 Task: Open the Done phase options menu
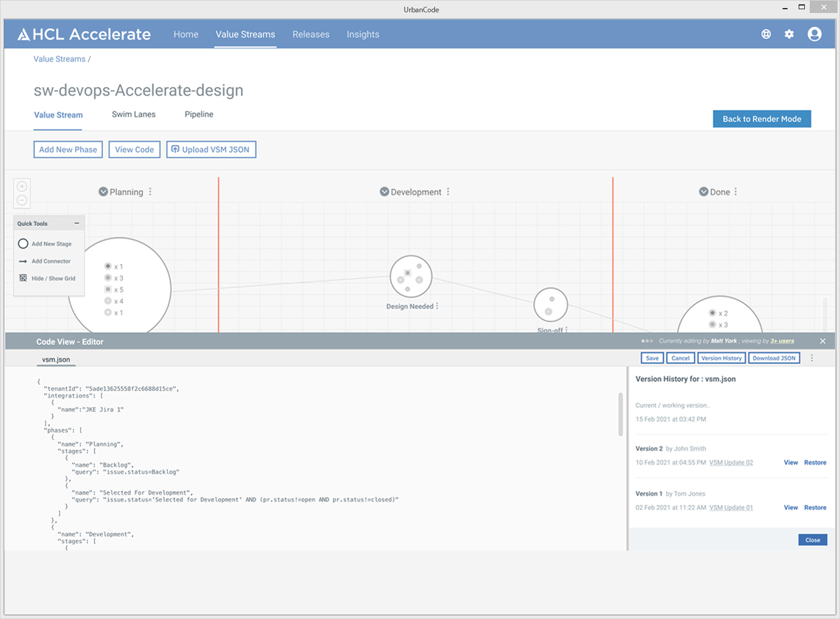[x=736, y=192]
